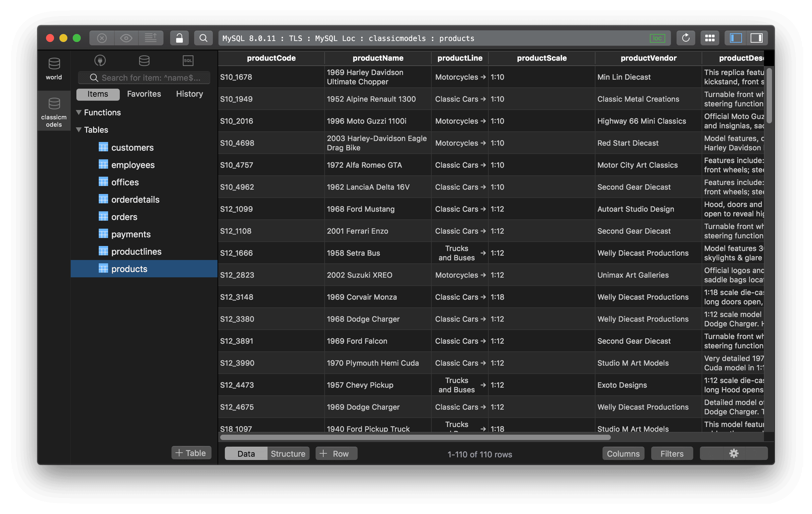Image resolution: width=812 pixels, height=514 pixels.
Task: Switch to the Data view tab
Action: [x=246, y=454]
